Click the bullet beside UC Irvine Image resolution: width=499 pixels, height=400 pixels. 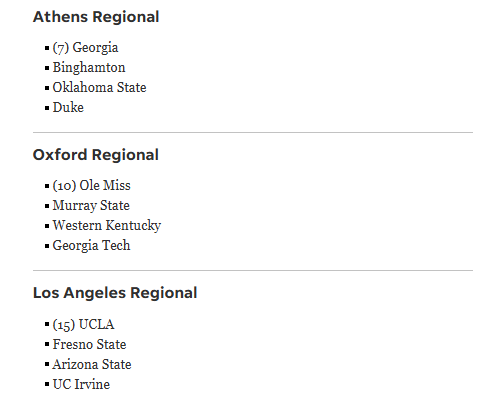[x=47, y=385]
